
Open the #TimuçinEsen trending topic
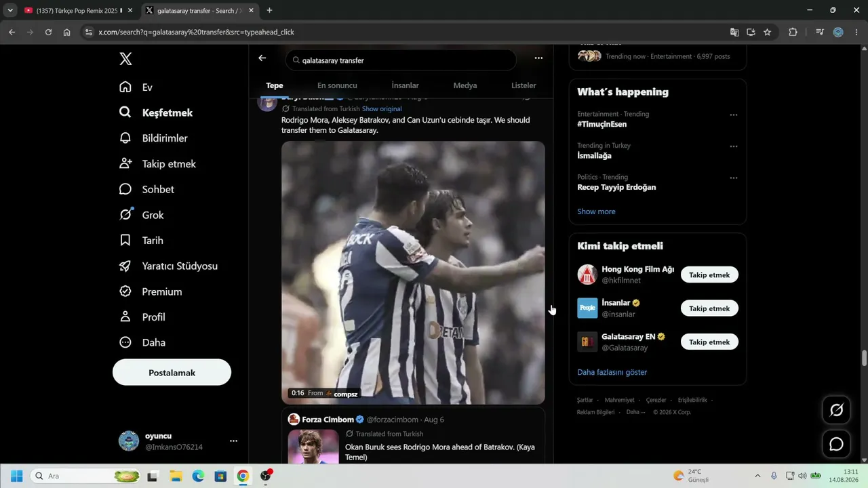pyautogui.click(x=602, y=125)
